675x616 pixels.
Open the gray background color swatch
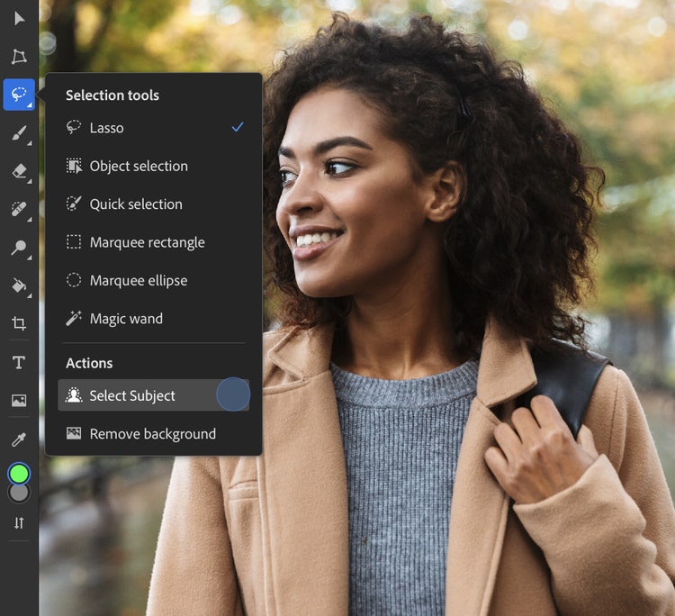(x=19, y=493)
